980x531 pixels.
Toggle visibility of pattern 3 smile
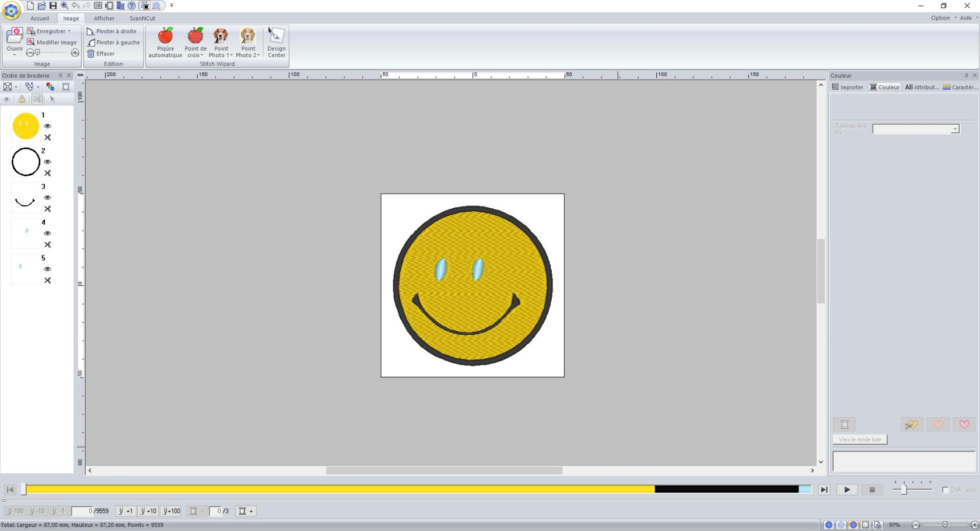tap(47, 197)
